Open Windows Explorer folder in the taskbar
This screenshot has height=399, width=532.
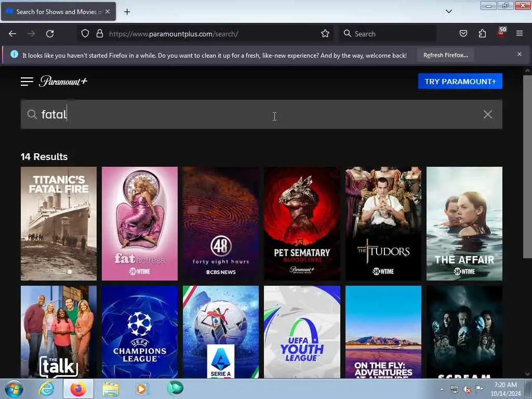click(x=111, y=389)
